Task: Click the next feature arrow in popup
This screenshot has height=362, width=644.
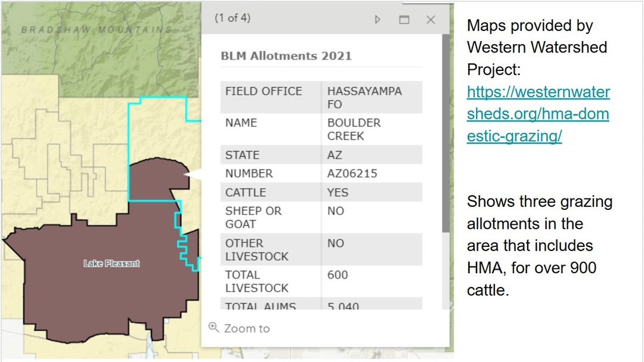Action: point(377,20)
